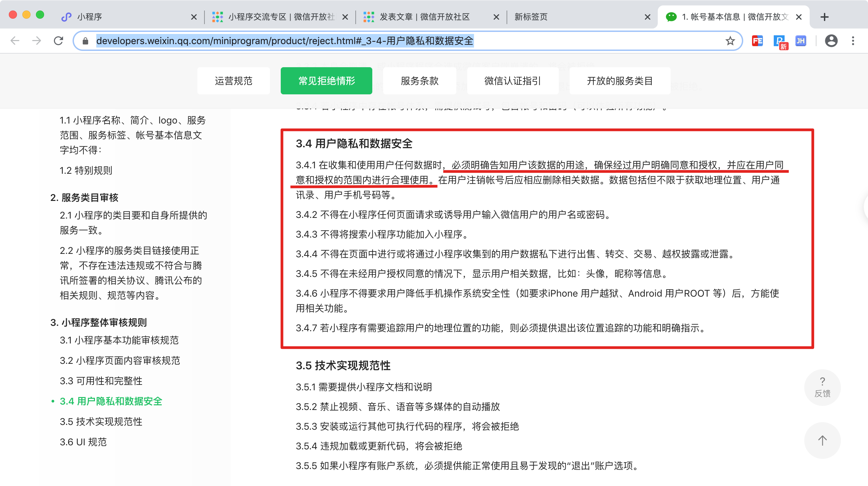868x486 pixels.
Task: Bookmark the page with the star icon
Action: tap(730, 41)
